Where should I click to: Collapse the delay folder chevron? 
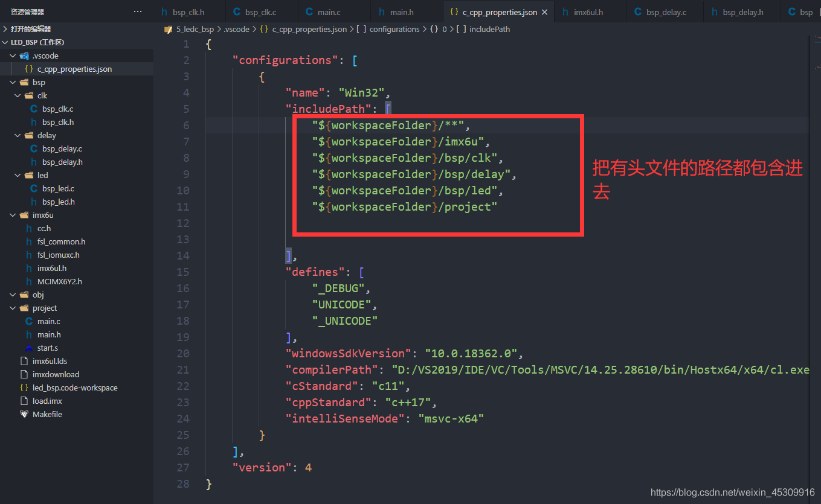click(18, 135)
